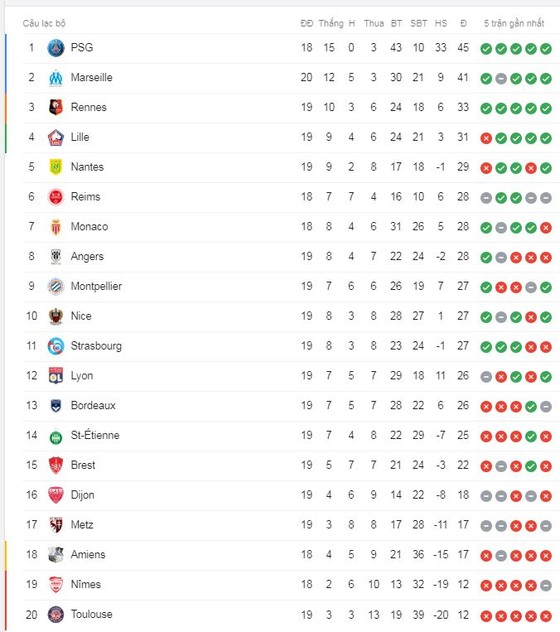Image resolution: width=560 pixels, height=632 pixels.
Task: Click the Thua column header
Action: pyautogui.click(x=374, y=23)
